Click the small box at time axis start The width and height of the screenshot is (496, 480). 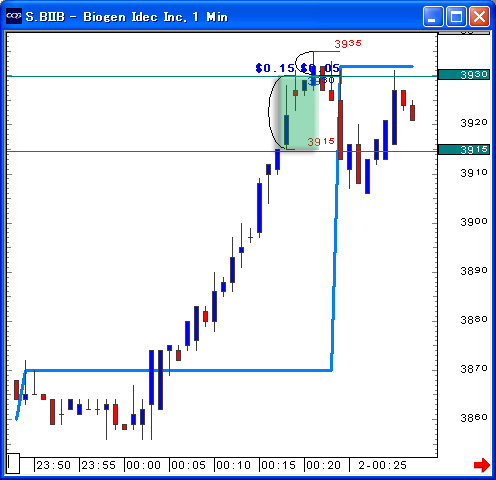coord(13,463)
